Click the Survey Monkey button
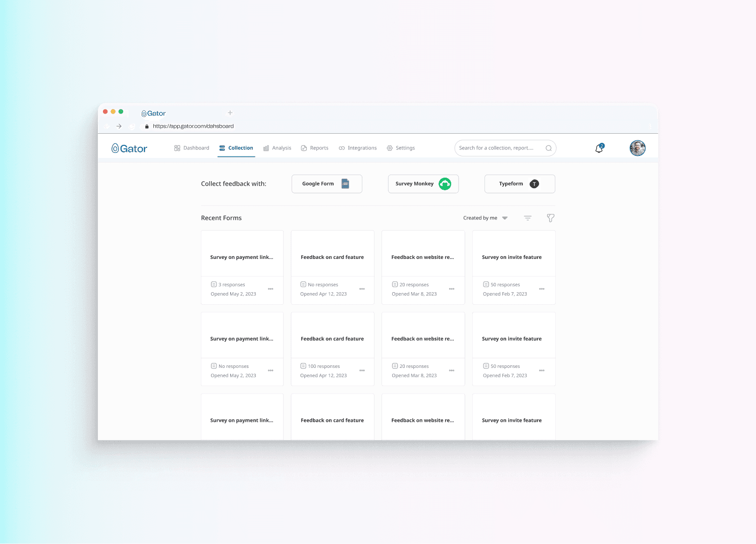The width and height of the screenshot is (756, 544). click(423, 184)
